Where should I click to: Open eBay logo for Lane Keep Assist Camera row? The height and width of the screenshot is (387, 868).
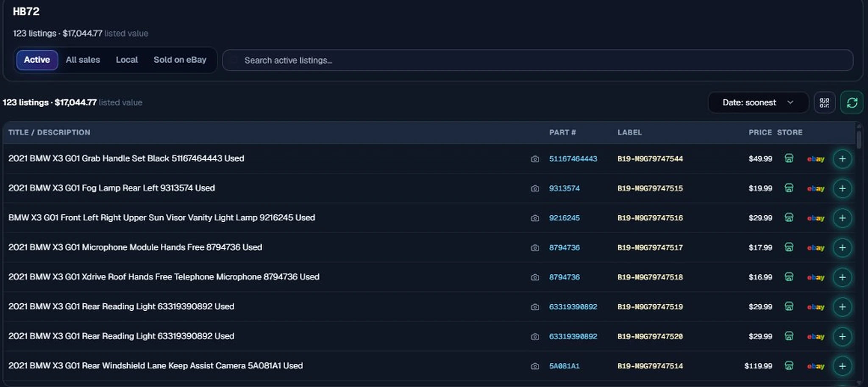point(816,367)
